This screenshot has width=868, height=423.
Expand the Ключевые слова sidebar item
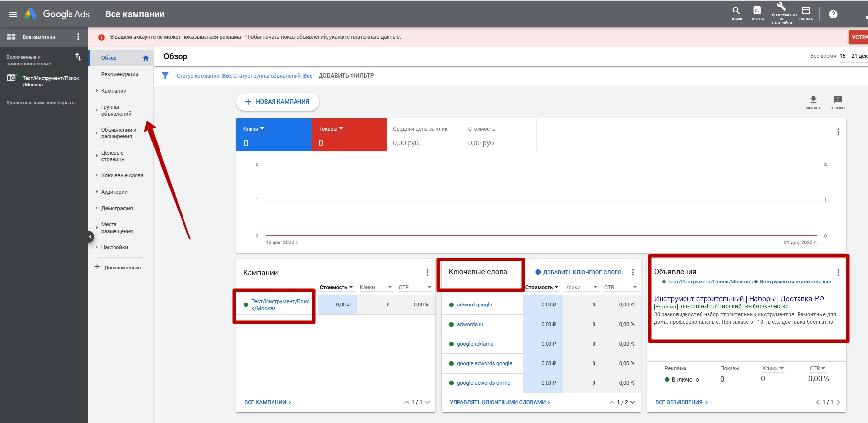point(122,175)
